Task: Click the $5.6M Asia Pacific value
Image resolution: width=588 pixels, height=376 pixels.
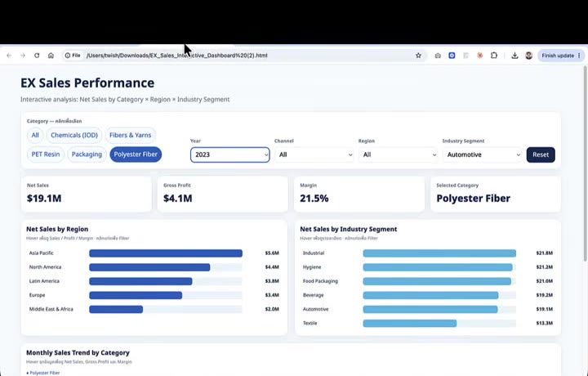Action: click(x=272, y=253)
